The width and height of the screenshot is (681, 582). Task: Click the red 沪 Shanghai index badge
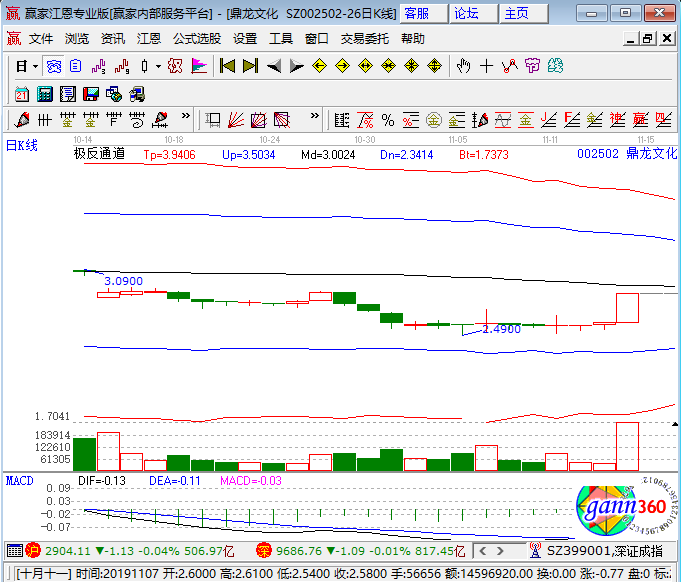tap(33, 551)
